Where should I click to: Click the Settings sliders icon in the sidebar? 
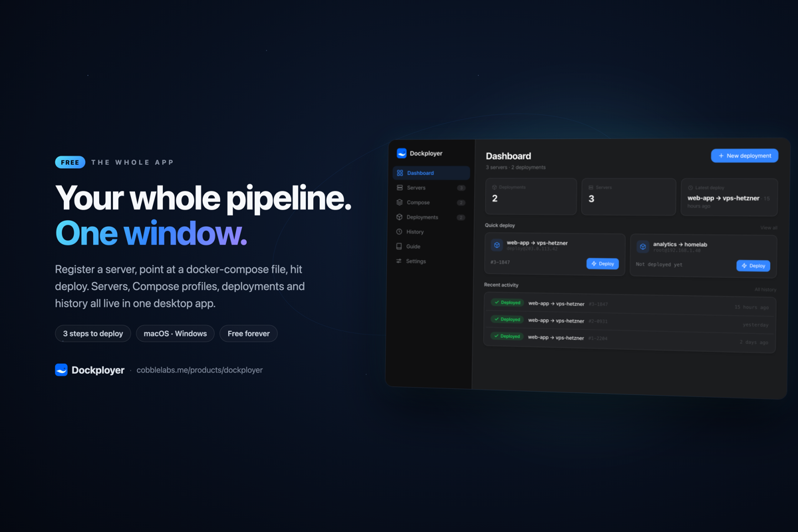(399, 261)
